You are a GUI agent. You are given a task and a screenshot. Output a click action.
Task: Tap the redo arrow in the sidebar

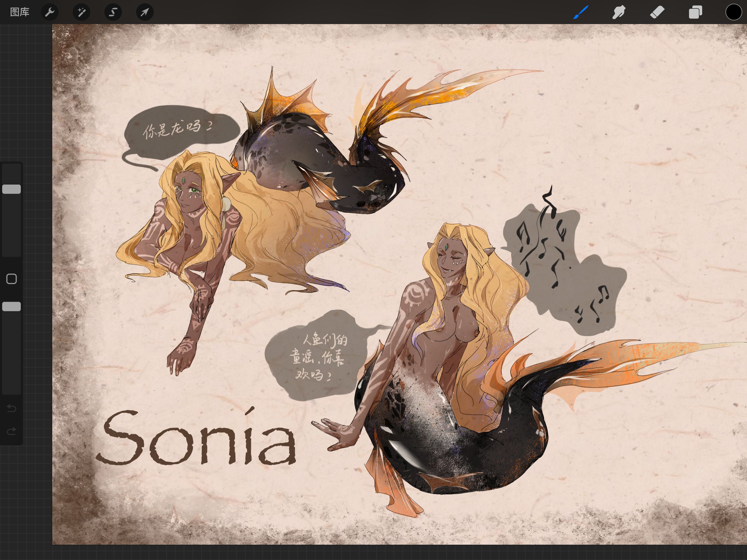click(11, 431)
